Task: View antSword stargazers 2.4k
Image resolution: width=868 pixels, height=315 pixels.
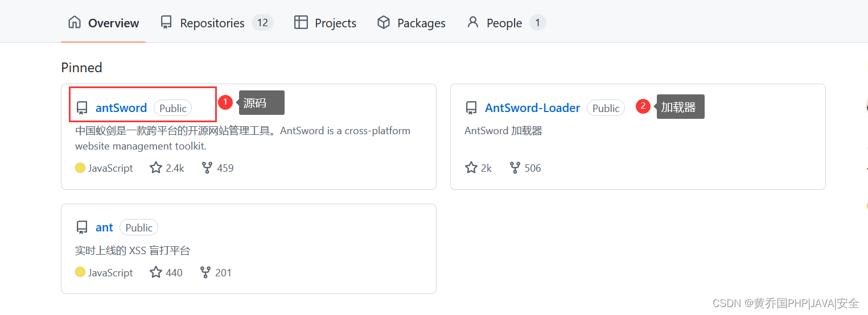Action: pos(167,168)
